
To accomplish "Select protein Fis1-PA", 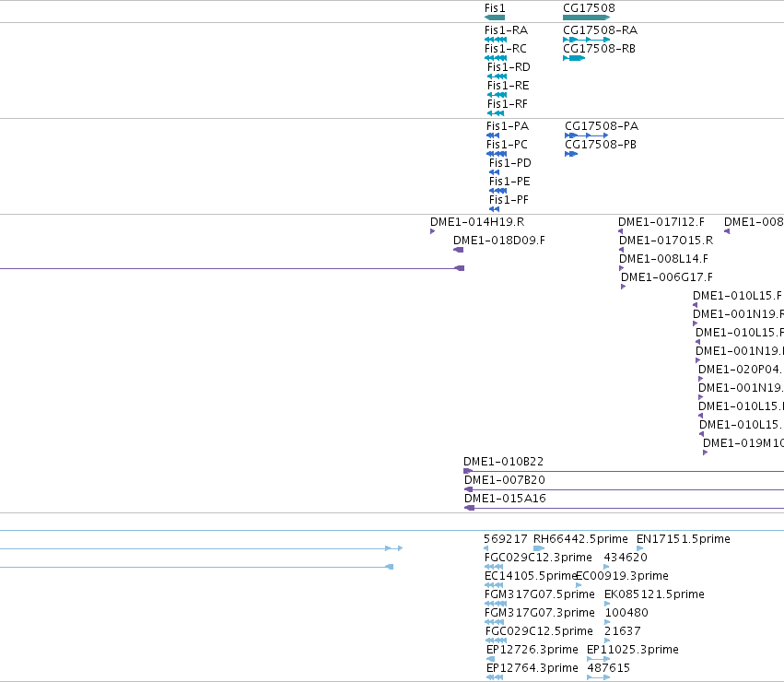I will 508,126.
